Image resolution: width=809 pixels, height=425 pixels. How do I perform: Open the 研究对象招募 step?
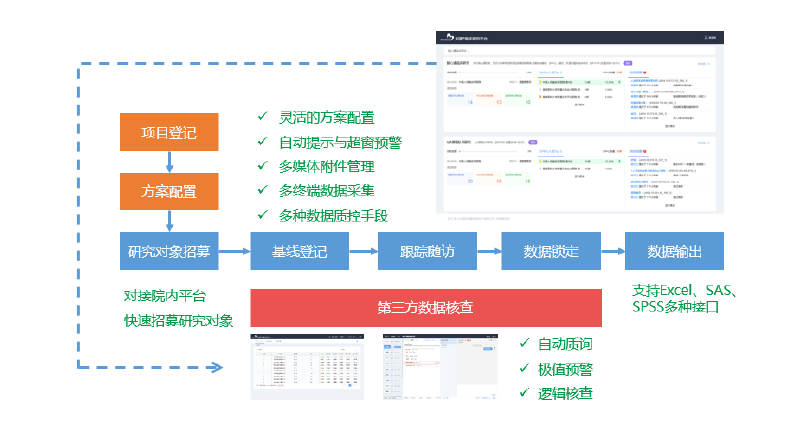(x=169, y=251)
